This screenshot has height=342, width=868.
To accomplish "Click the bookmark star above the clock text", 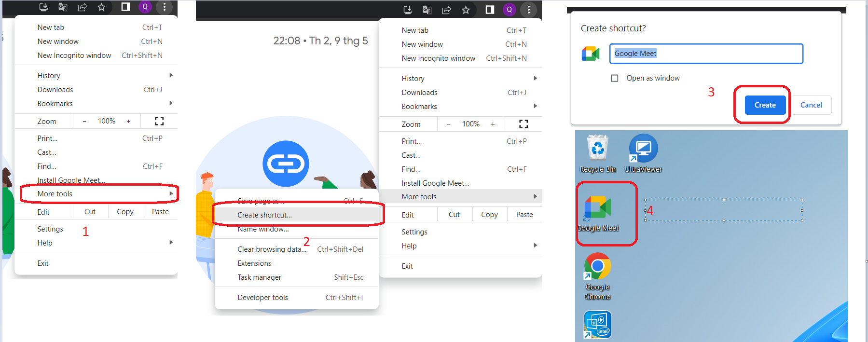I will tap(466, 10).
